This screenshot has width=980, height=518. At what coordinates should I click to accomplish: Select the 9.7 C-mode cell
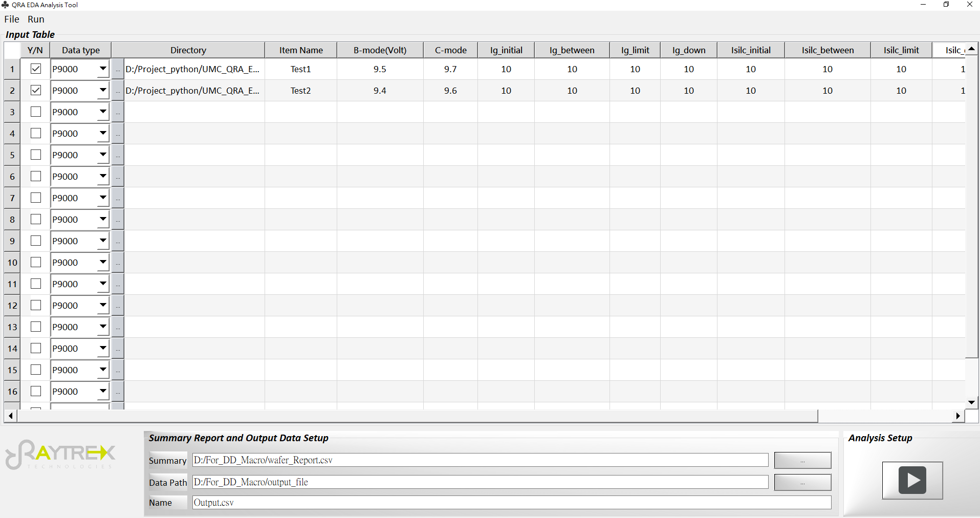click(451, 69)
